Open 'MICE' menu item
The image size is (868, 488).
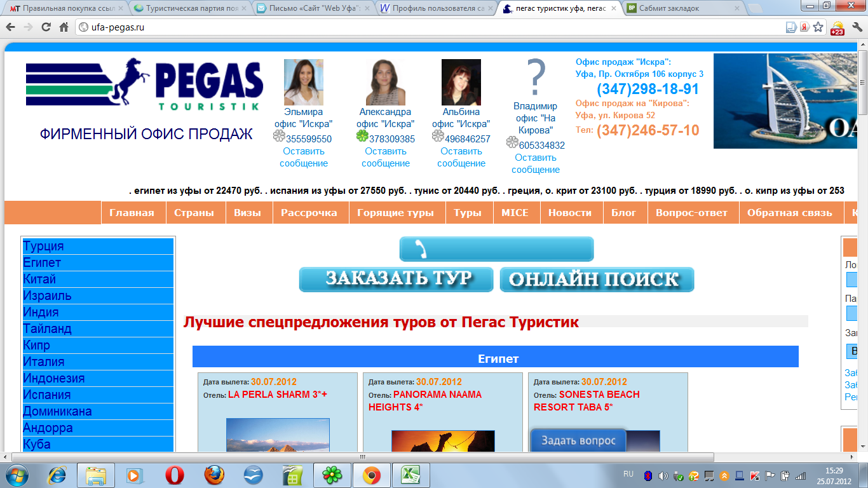point(515,213)
